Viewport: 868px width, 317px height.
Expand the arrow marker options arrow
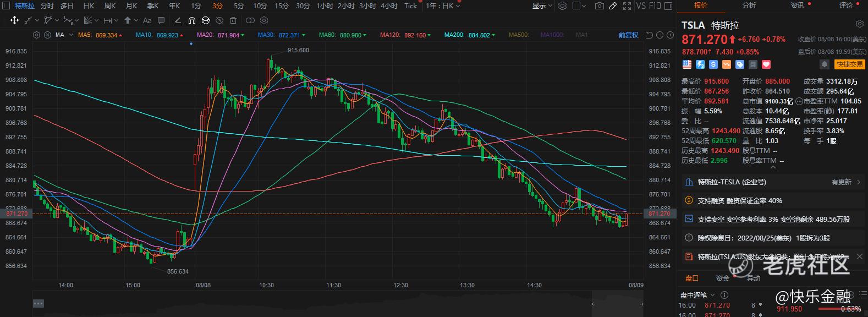point(135,20)
